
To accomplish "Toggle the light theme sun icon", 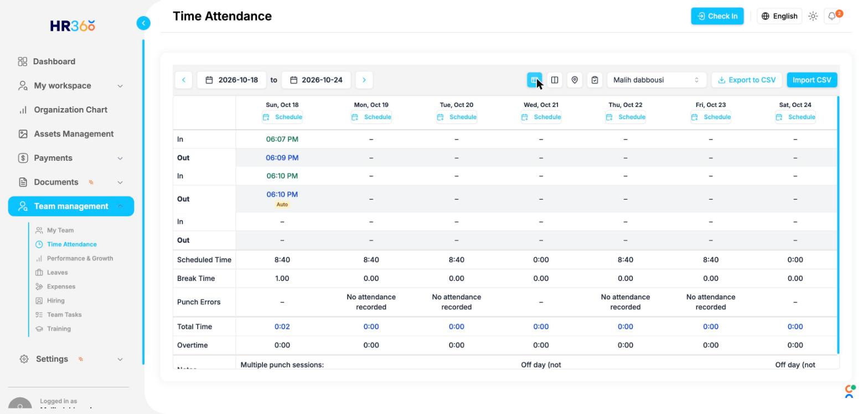I will tap(813, 16).
